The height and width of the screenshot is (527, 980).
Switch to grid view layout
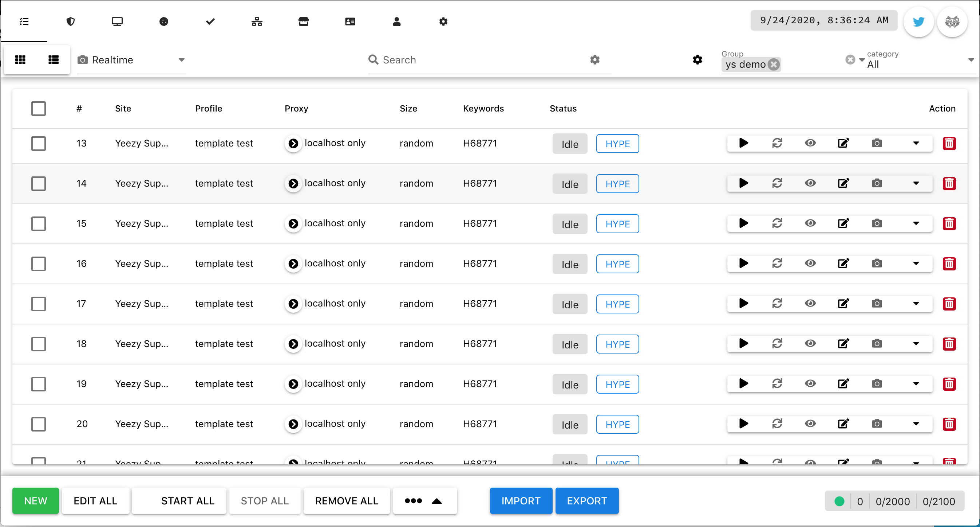click(x=20, y=60)
